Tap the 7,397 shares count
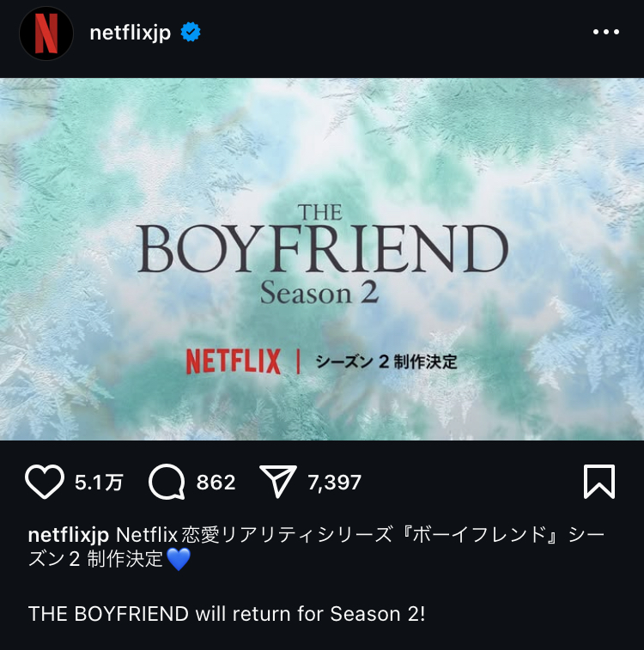Screen dimensions: 644x650 coord(334,483)
